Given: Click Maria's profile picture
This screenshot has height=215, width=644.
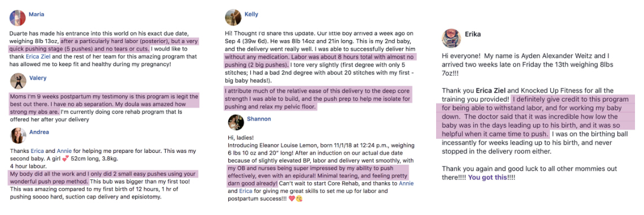Looking at the screenshot, I should coord(17,17).
